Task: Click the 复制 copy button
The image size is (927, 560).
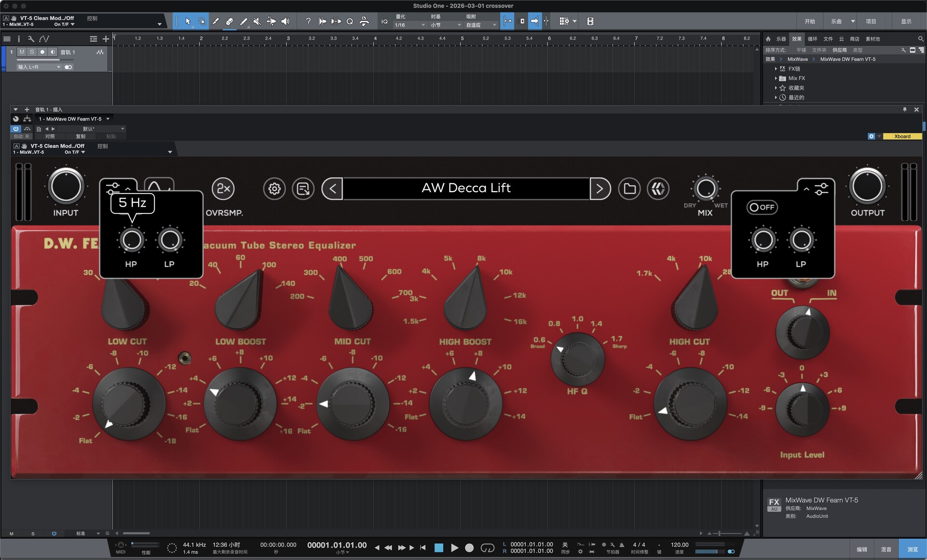Action: click(x=80, y=137)
